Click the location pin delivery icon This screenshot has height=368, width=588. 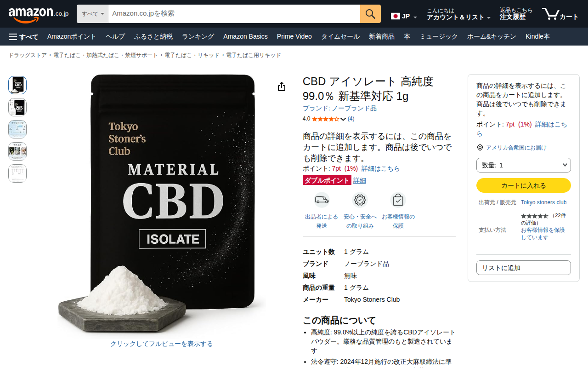[x=480, y=148]
